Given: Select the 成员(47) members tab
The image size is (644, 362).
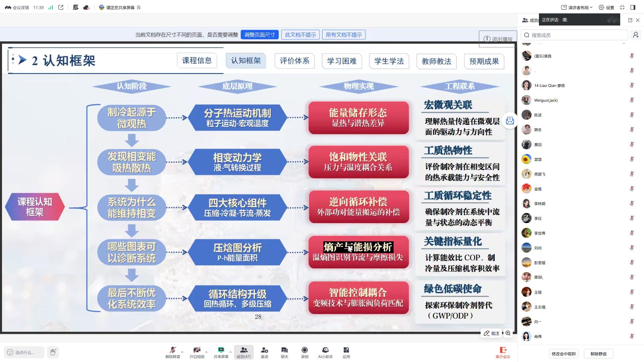Looking at the screenshot, I should [x=243, y=352].
